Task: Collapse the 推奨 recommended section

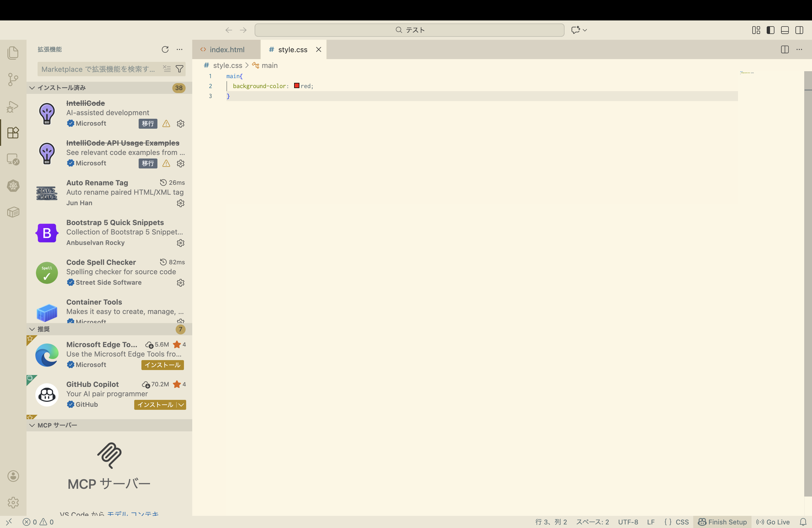Action: click(32, 329)
